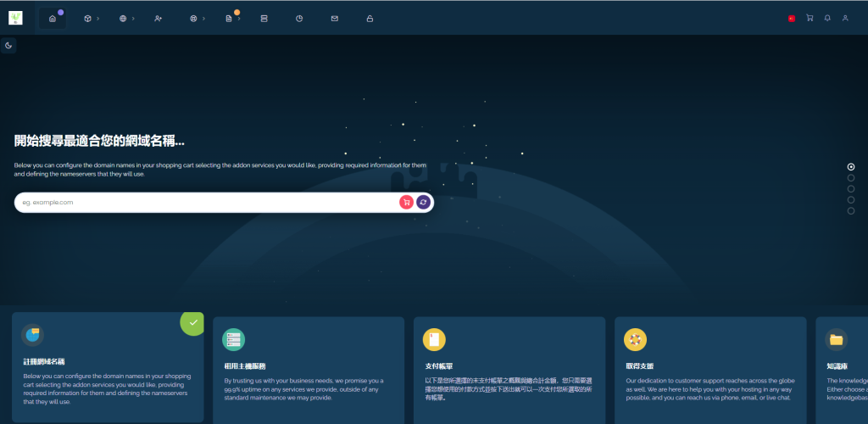This screenshot has height=424, width=868.
Task: Toggle dark mode with the moon icon
Action: point(8,45)
